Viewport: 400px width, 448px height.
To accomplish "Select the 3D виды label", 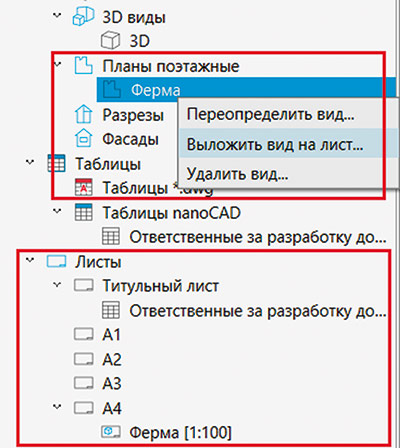I will [134, 17].
